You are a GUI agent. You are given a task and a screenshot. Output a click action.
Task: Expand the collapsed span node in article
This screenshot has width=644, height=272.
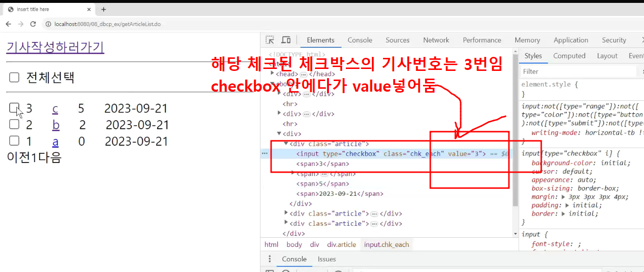coord(293,173)
